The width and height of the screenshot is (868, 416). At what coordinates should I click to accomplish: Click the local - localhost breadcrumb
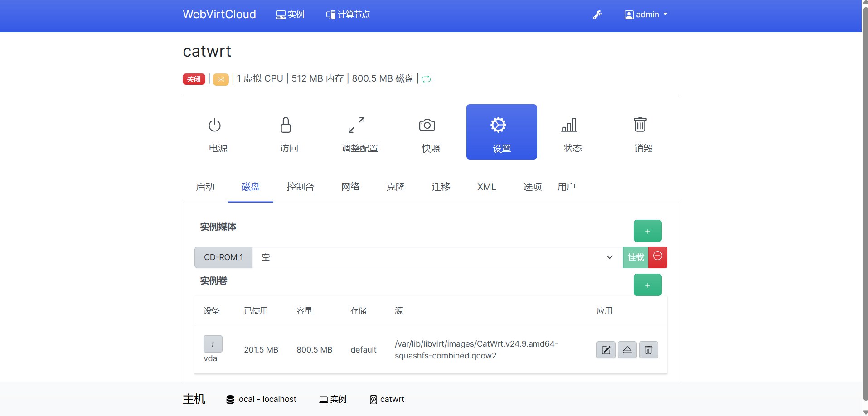tap(261, 399)
